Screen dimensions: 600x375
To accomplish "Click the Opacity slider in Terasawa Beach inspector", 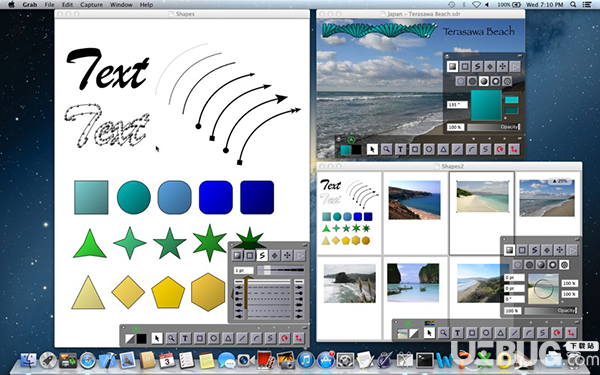I will point(493,127).
